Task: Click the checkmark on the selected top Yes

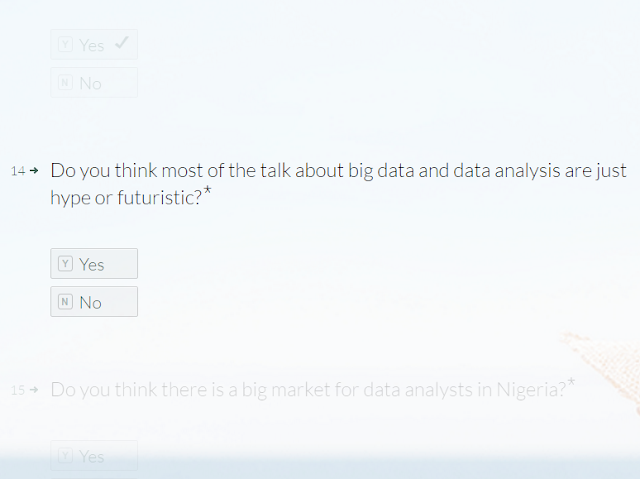Action: tap(122, 43)
